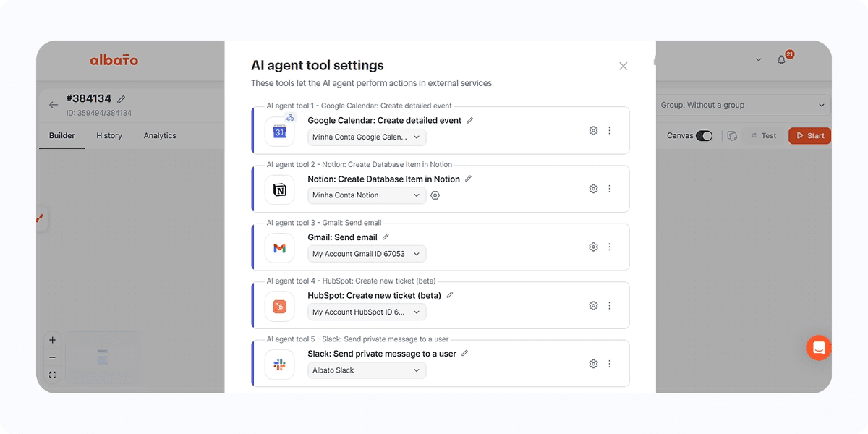
Task: Open settings gear for Google Calendar tool
Action: 593,131
